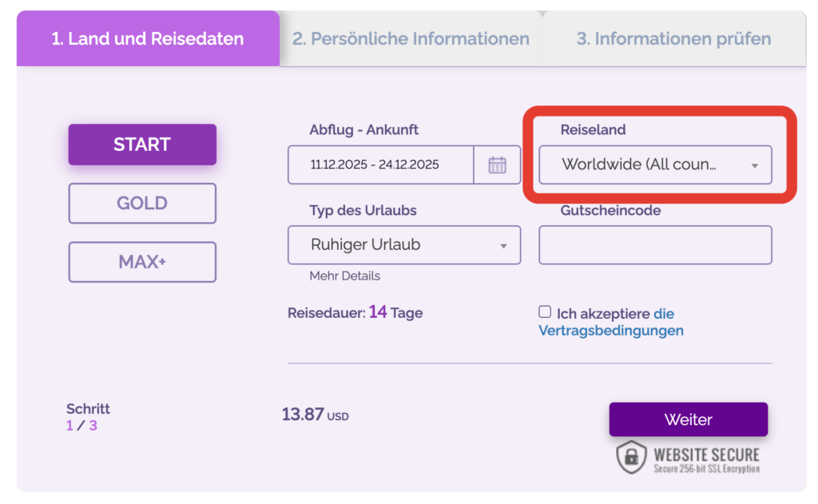Open the calendar date picker icon
This screenshot has height=504, width=818.
click(497, 165)
